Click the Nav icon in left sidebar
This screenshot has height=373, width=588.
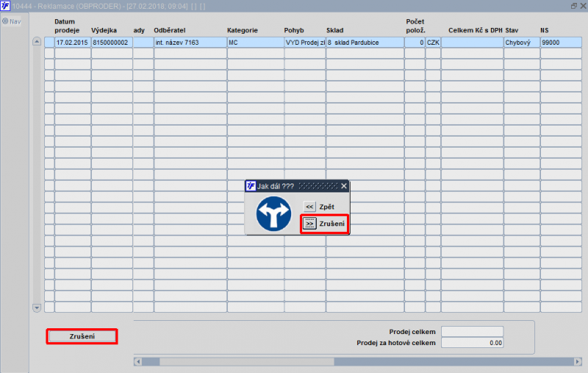(5, 21)
